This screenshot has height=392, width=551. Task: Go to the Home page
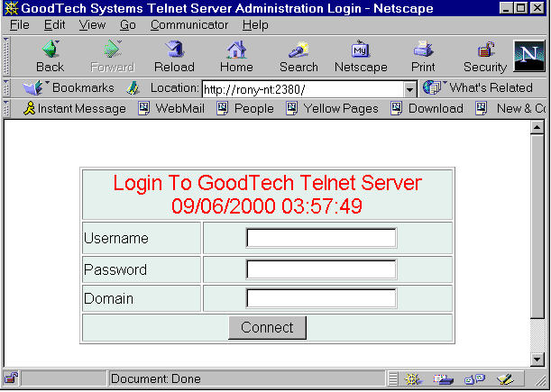click(x=236, y=56)
